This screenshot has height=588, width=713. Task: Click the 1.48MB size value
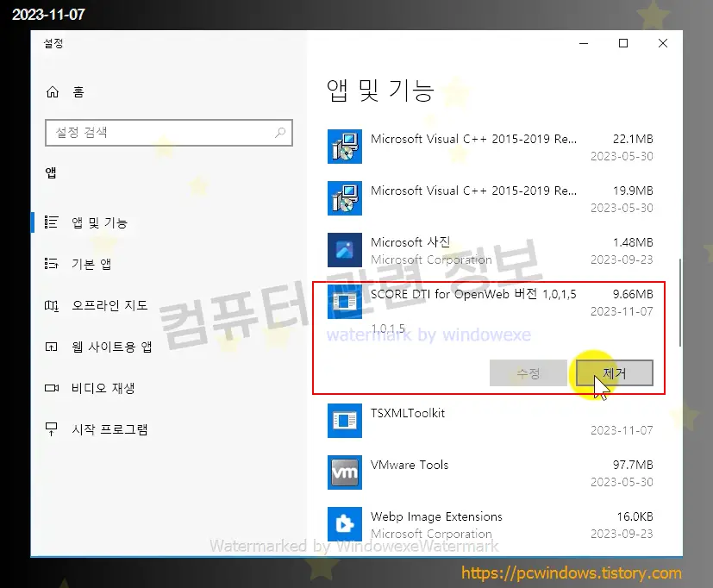633,242
